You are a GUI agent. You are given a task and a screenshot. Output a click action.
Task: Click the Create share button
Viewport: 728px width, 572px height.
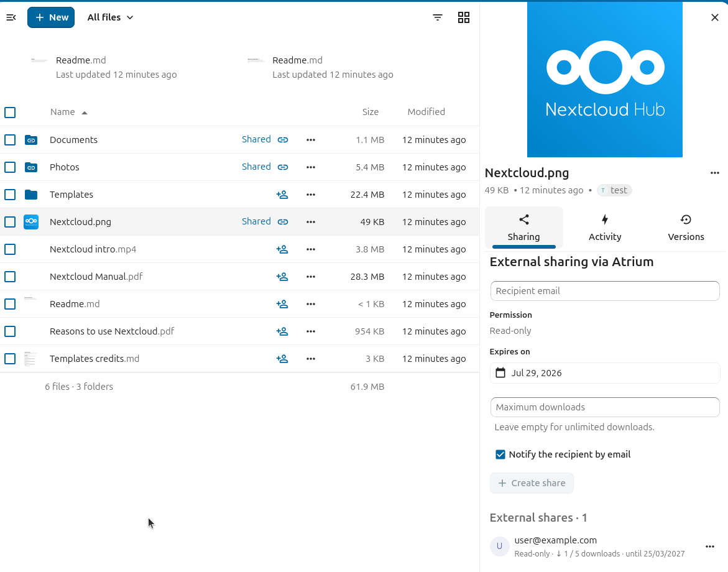pyautogui.click(x=532, y=483)
